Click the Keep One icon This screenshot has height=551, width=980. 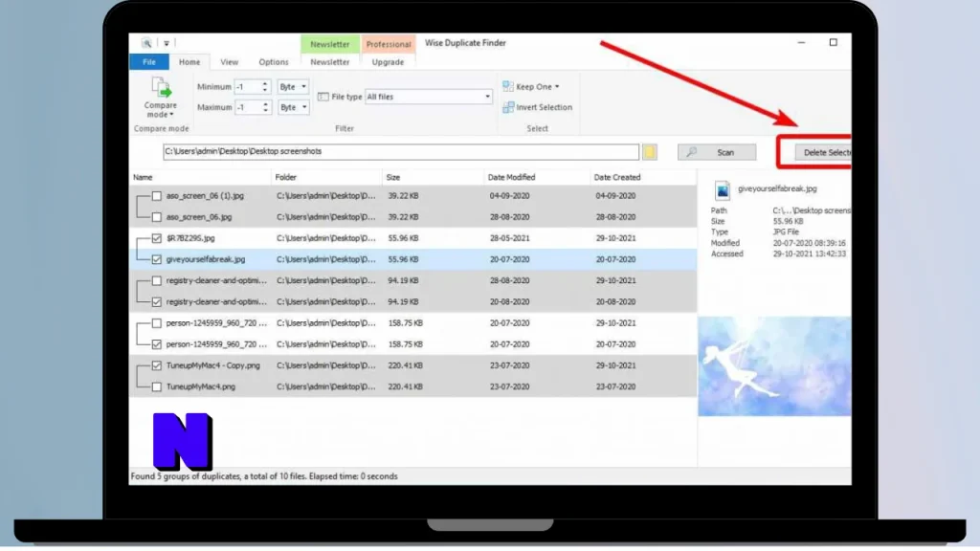[x=508, y=86]
